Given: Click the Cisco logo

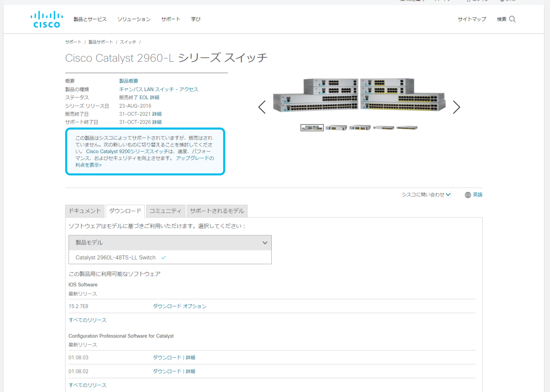Looking at the screenshot, I should coord(46,19).
